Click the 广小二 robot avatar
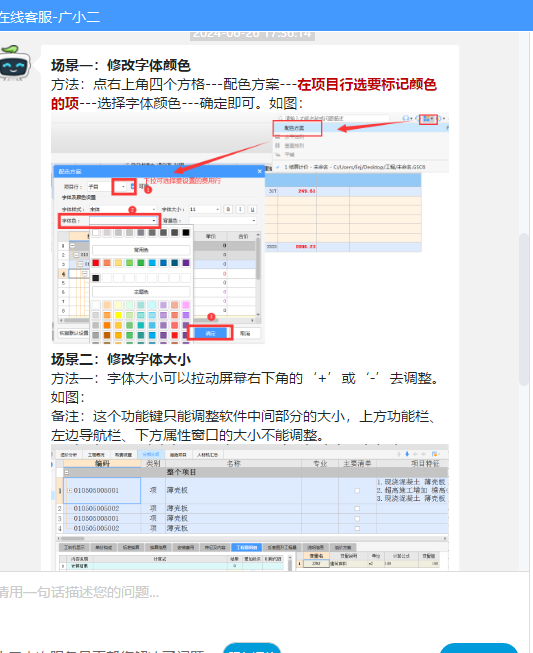 click(15, 63)
